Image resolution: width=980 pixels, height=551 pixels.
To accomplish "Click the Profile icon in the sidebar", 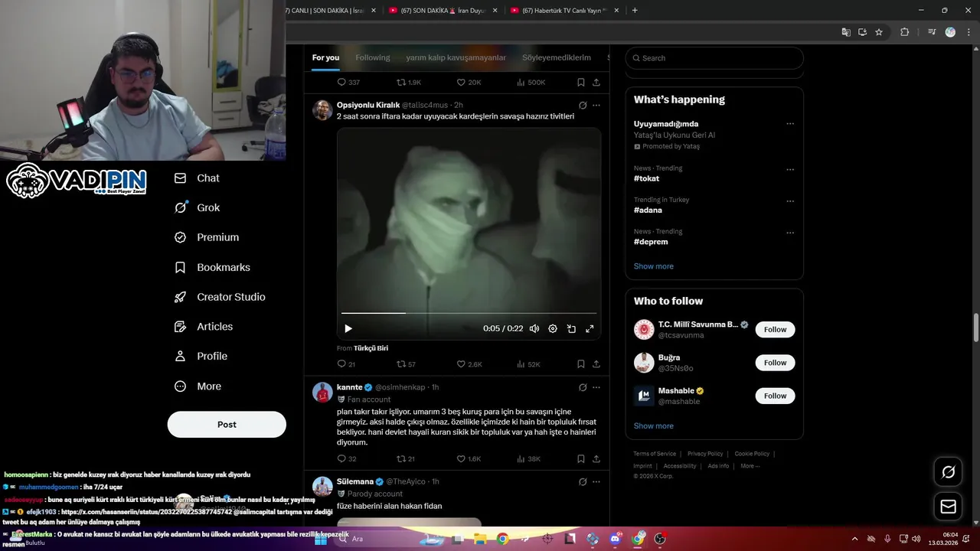I will pyautogui.click(x=180, y=356).
